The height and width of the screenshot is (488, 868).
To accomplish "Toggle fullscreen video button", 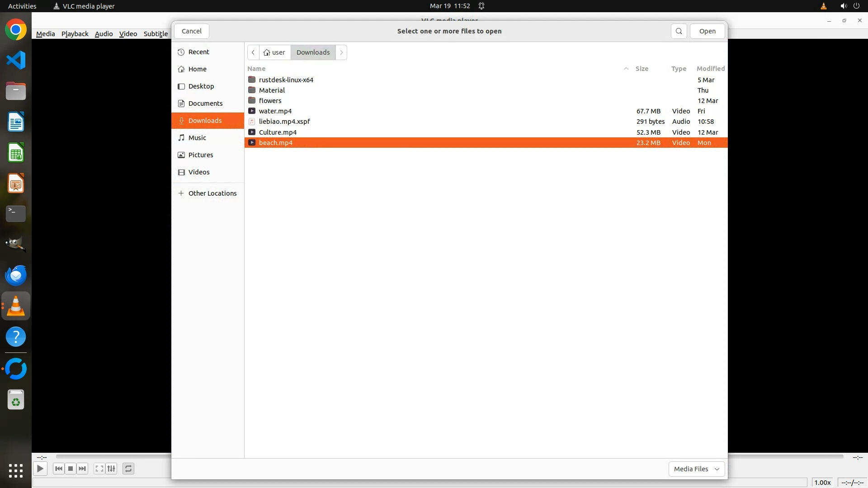I will [x=99, y=469].
